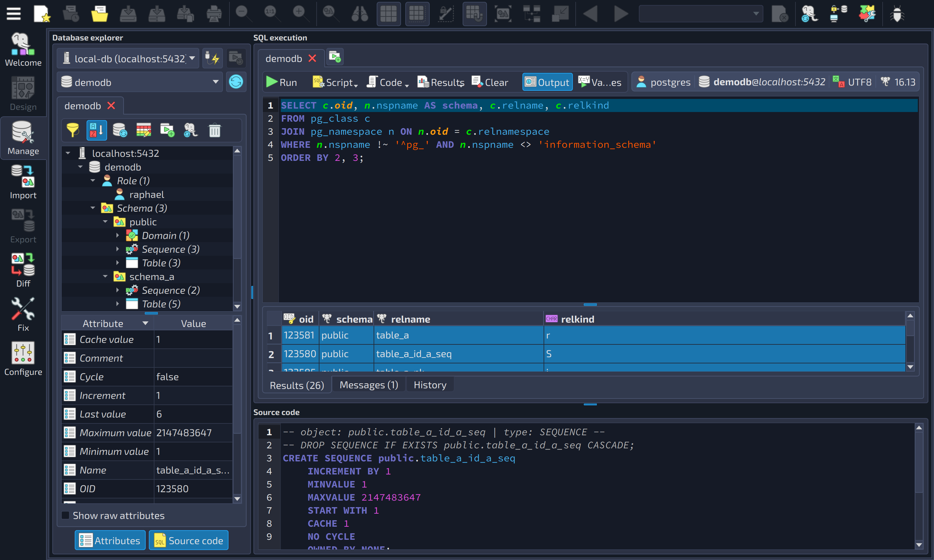Toggle the Source code panel button
The width and height of the screenshot is (934, 560).
tap(188, 540)
